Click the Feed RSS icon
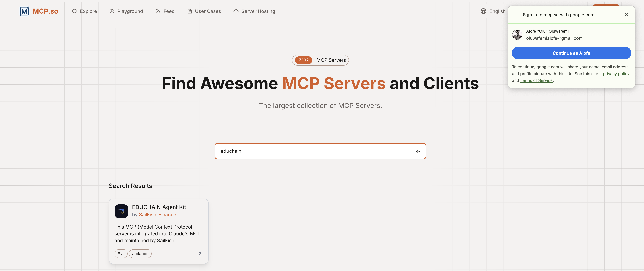 point(158,11)
